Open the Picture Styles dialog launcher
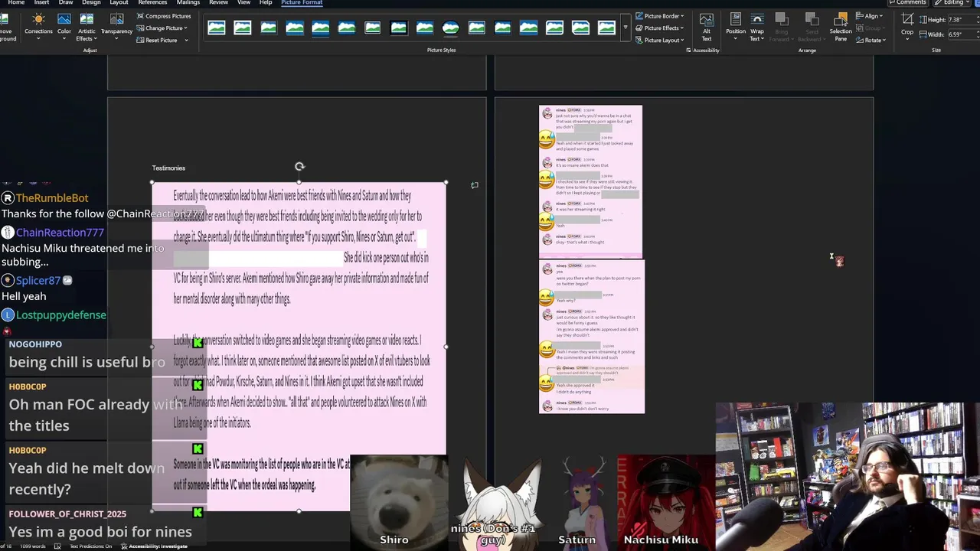 (x=688, y=51)
